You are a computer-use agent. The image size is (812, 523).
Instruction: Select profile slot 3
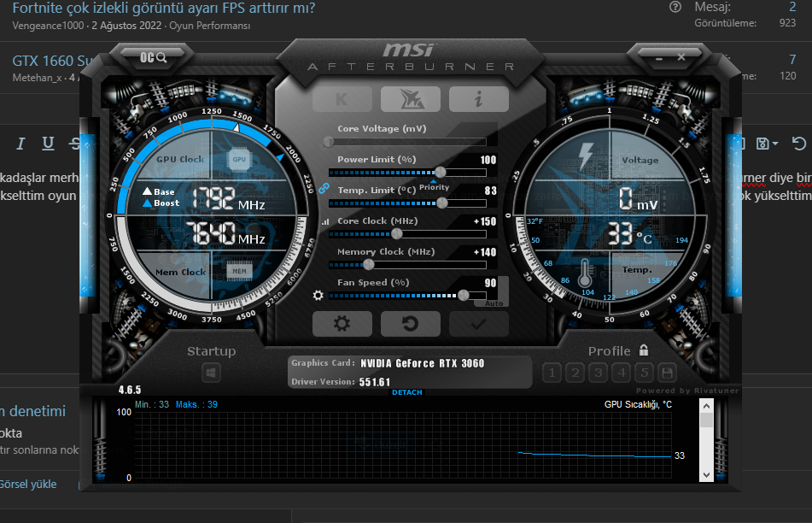coord(599,373)
